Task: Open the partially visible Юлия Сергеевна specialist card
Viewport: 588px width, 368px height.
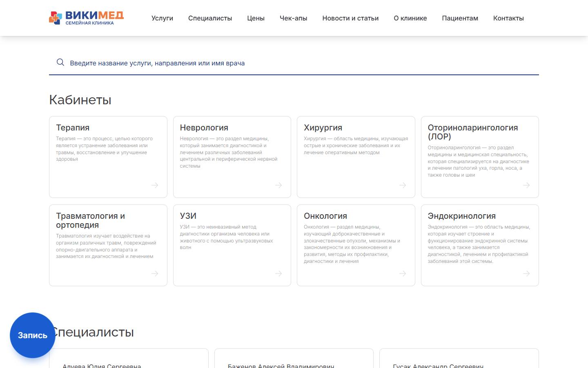Action: click(x=129, y=359)
